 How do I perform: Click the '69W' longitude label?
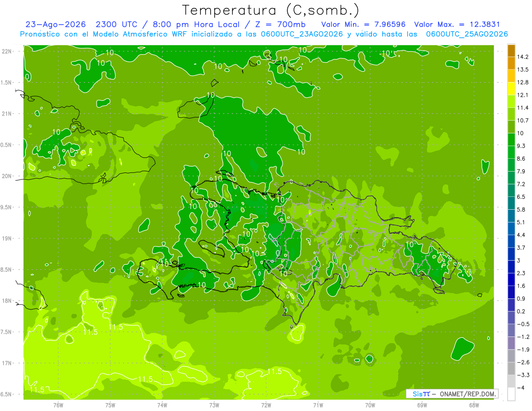[x=422, y=405]
